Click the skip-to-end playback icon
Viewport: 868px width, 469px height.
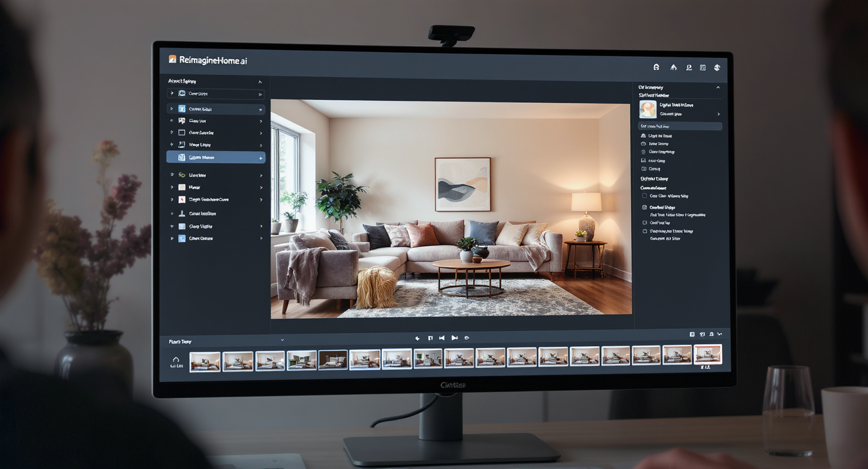(x=454, y=337)
